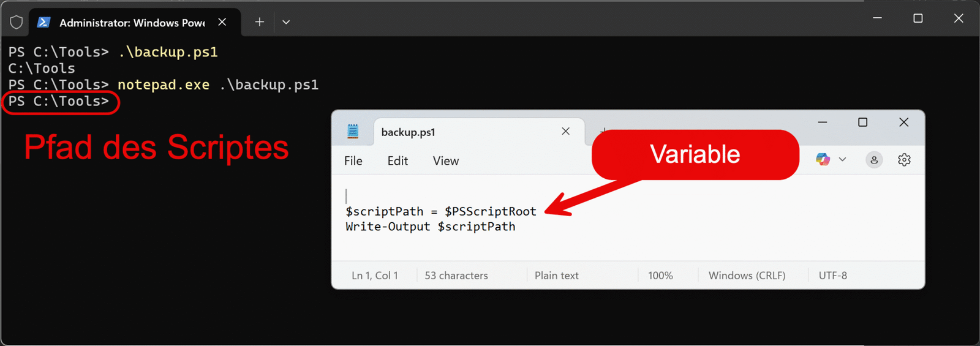Click the 53 characters status entry
This screenshot has width=980, height=346.
456,276
